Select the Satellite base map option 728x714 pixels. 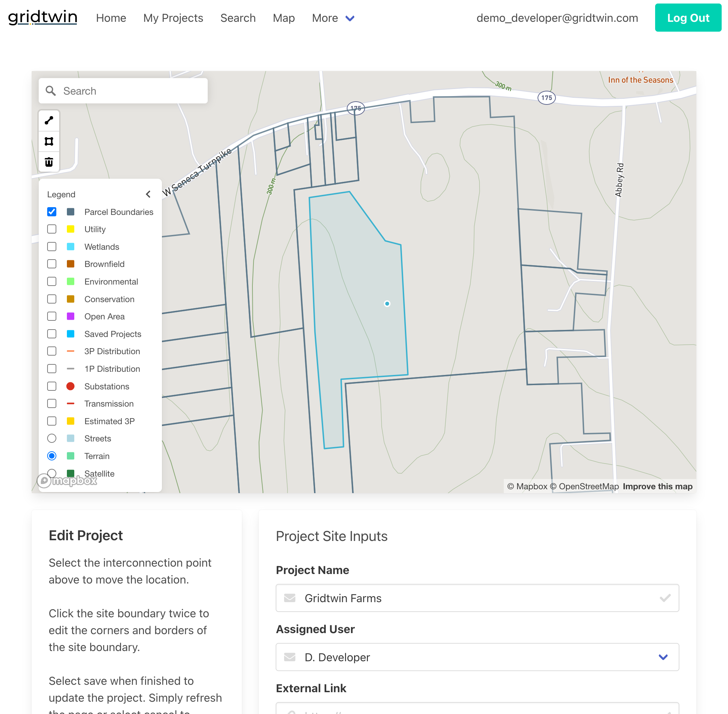[52, 473]
